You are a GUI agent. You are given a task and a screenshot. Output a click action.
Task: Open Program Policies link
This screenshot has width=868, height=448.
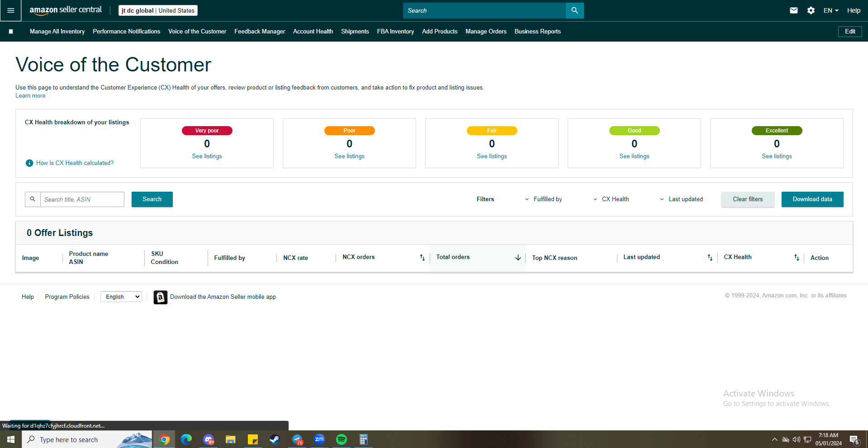(67, 297)
